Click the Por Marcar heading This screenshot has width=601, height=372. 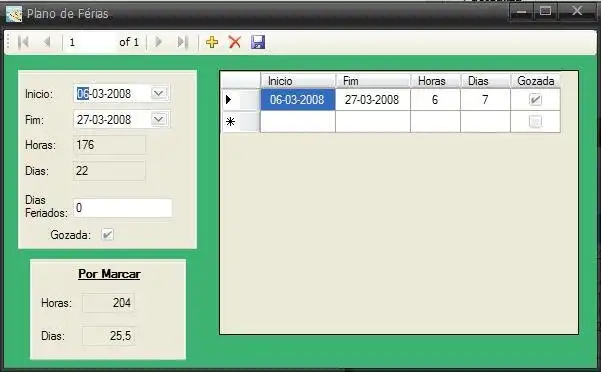point(109,274)
